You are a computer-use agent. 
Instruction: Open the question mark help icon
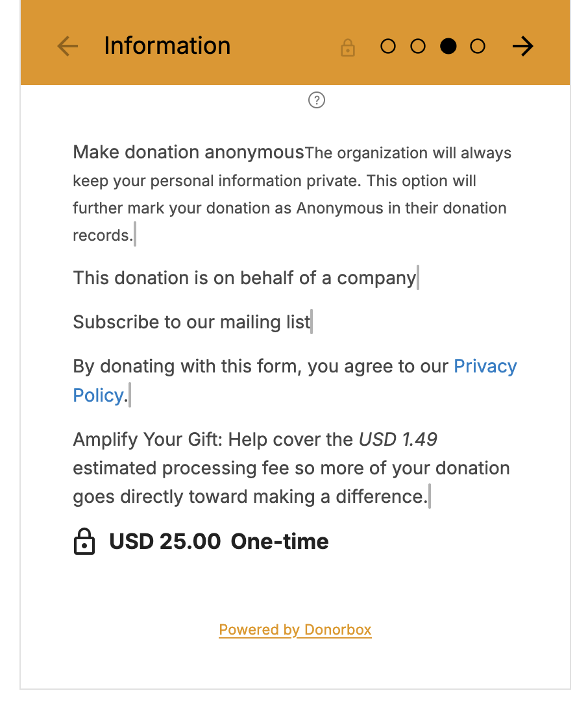point(317,100)
